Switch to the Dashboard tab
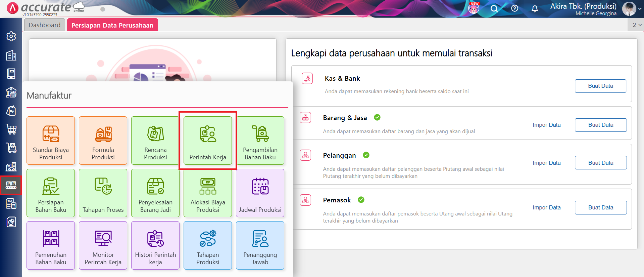Viewport: 644px width, 277px height. coord(45,25)
